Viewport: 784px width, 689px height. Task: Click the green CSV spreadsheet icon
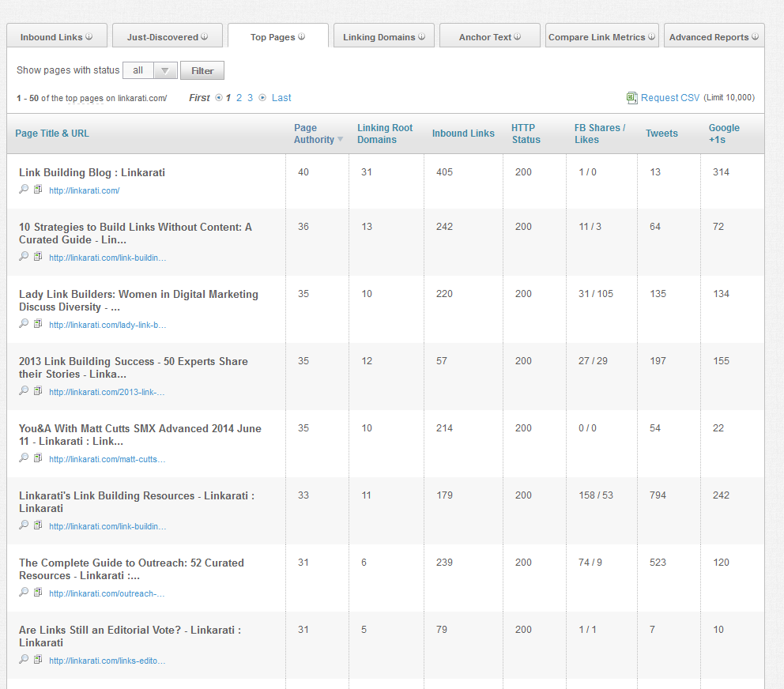(x=631, y=97)
